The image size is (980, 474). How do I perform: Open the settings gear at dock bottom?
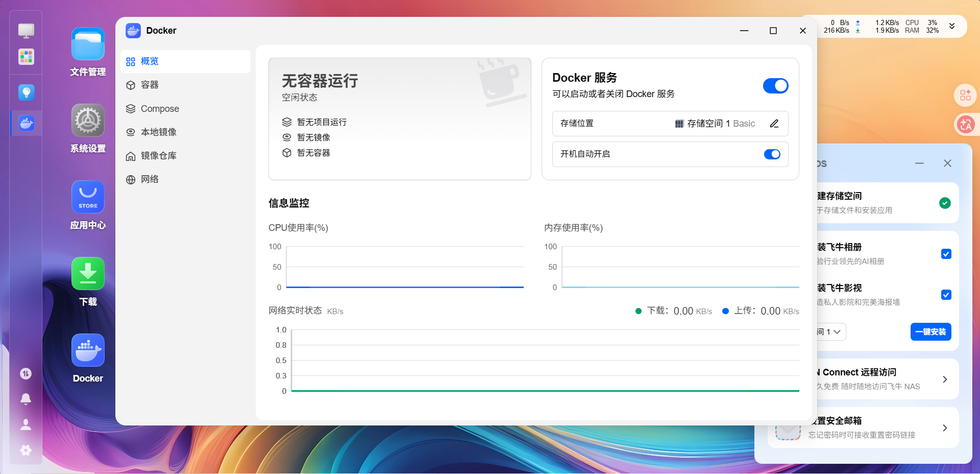coord(26,450)
